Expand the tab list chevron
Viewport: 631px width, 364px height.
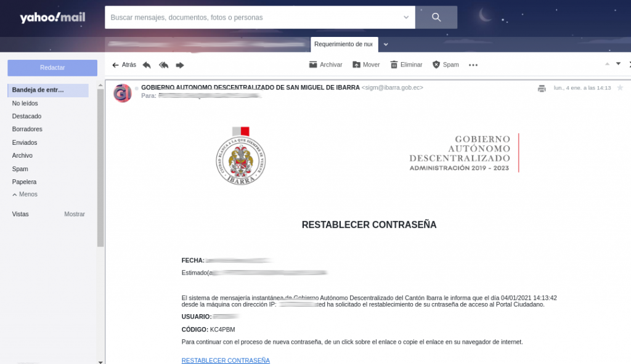pyautogui.click(x=386, y=44)
